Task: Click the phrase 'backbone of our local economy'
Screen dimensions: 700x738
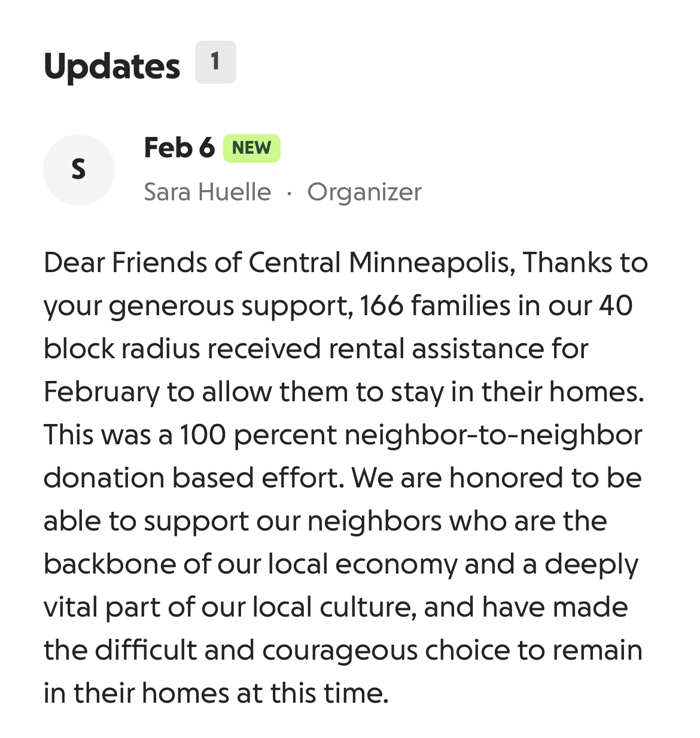Action: click(250, 564)
